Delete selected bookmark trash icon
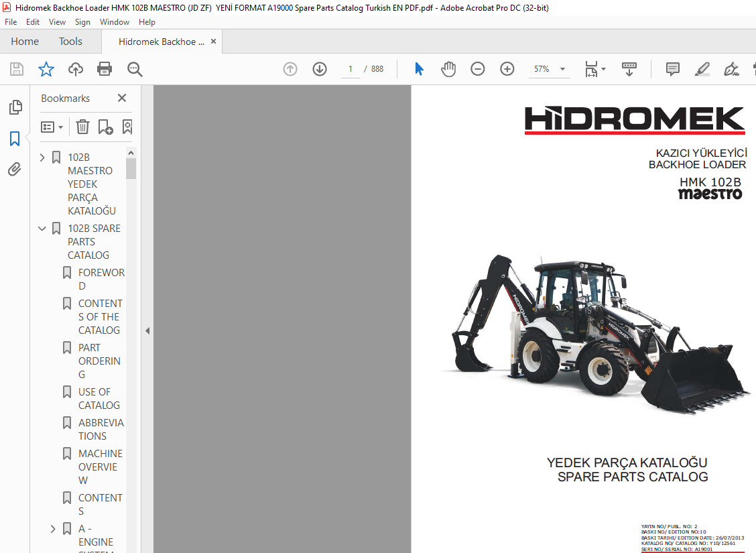 83,127
